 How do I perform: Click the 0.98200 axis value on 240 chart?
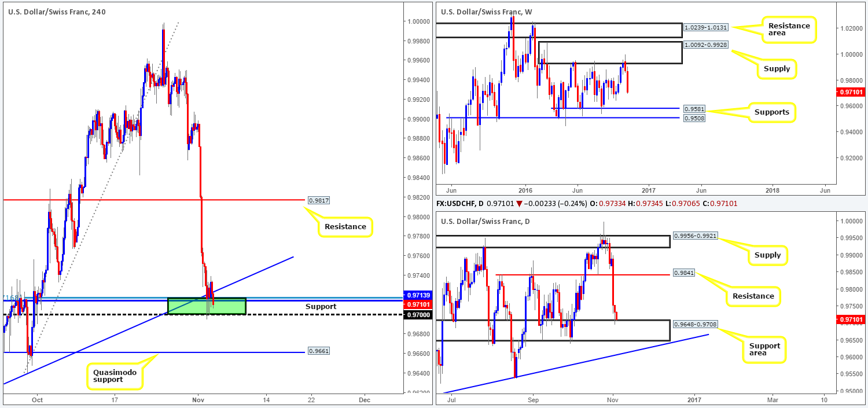(x=417, y=197)
